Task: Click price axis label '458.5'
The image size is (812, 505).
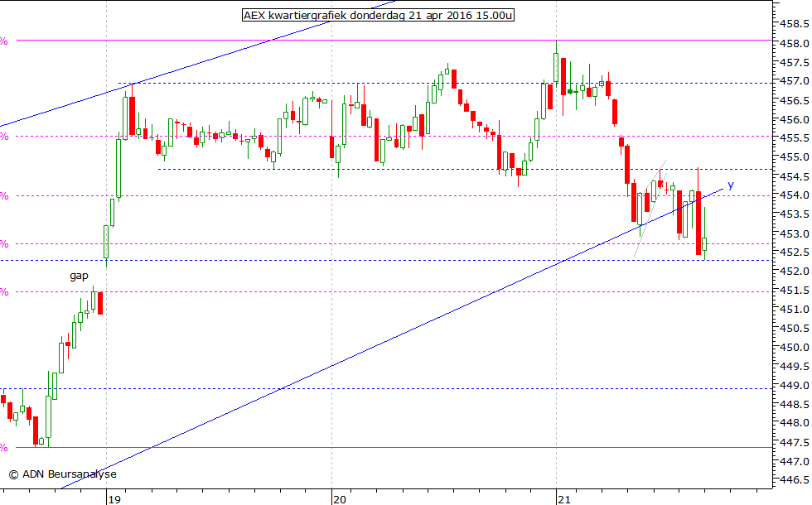Action: click(795, 24)
